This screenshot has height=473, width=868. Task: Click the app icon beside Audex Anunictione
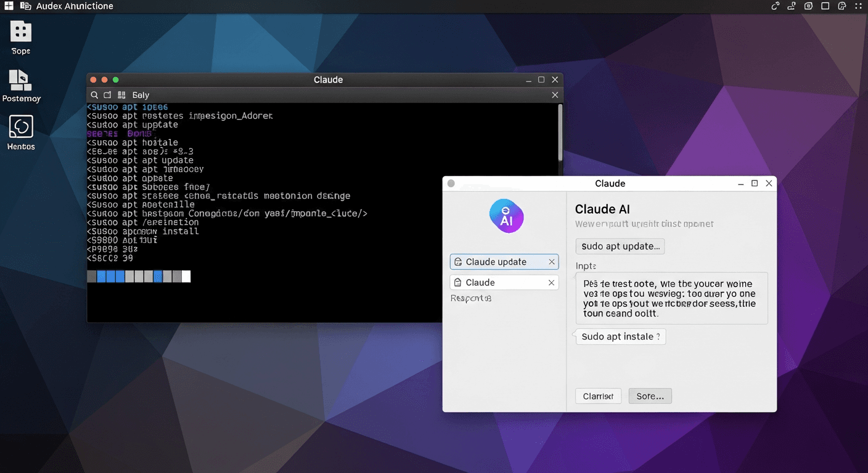[26, 6]
